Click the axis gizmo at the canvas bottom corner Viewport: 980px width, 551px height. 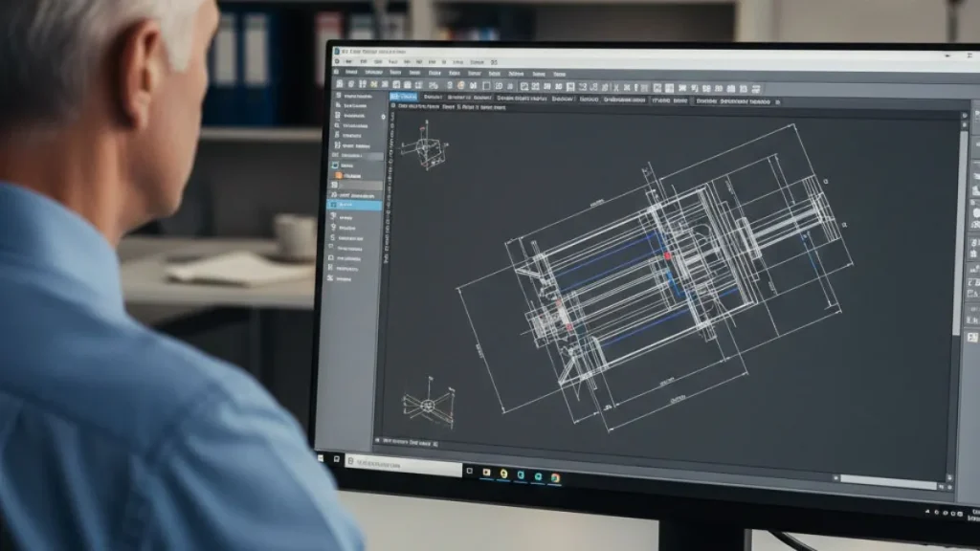click(429, 404)
